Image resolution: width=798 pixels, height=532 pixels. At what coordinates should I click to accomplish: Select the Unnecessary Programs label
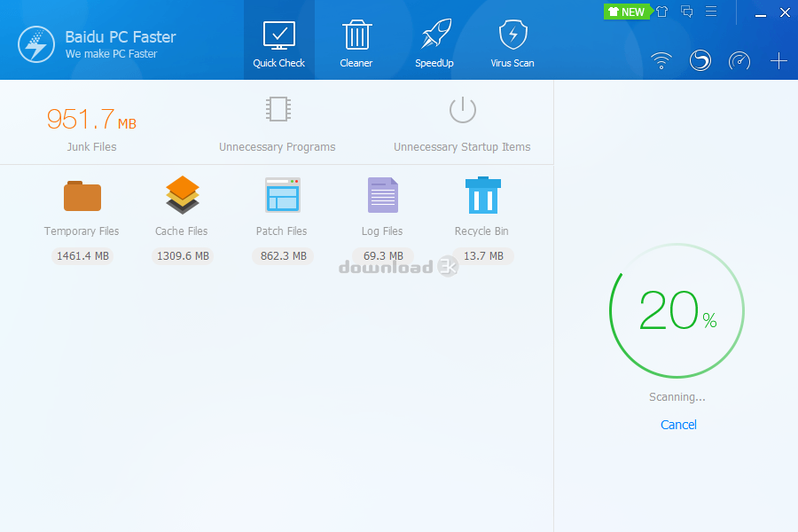tap(278, 147)
